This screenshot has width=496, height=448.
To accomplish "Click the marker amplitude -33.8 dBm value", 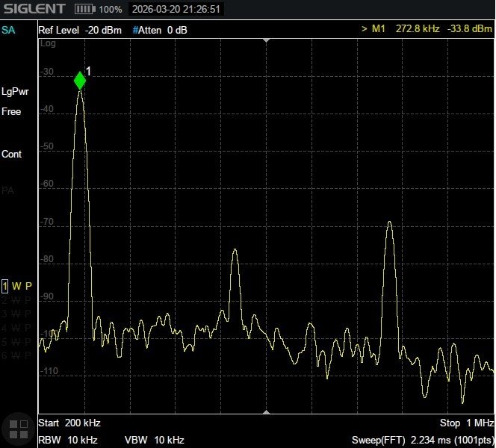I will (x=470, y=29).
